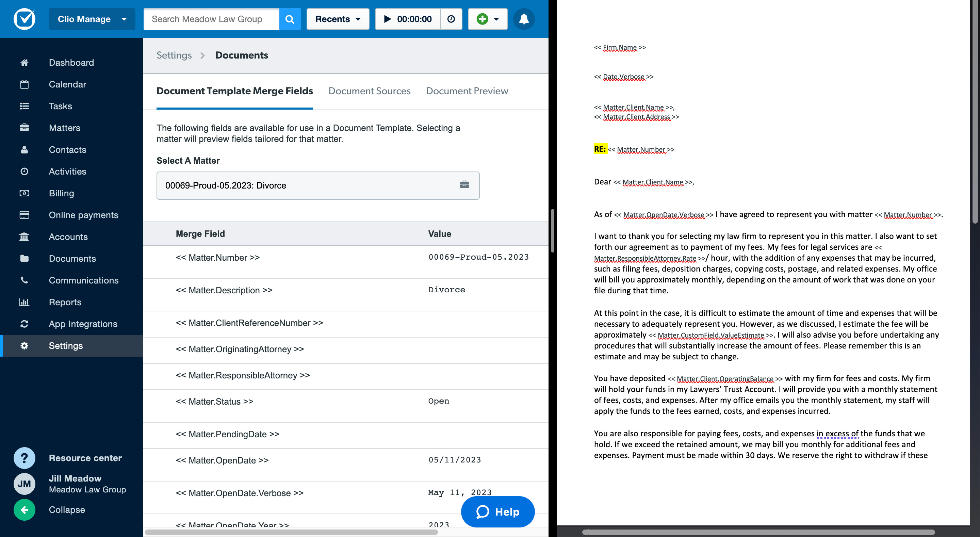
Task: Open the green plus create-new menu
Action: tap(488, 19)
